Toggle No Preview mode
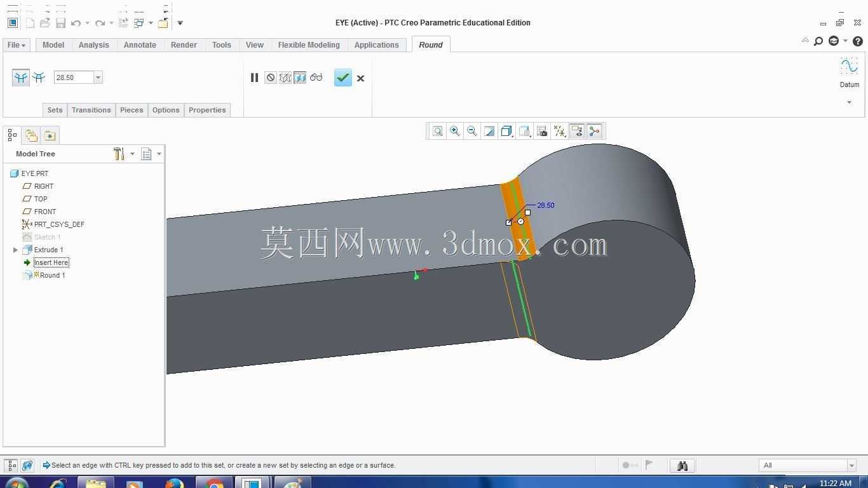 point(271,78)
